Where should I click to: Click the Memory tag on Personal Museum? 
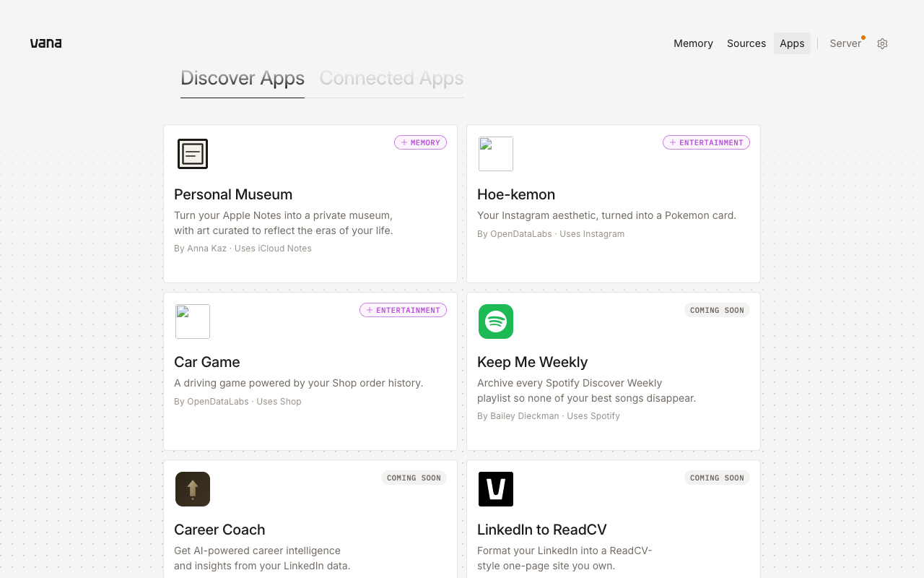(420, 142)
